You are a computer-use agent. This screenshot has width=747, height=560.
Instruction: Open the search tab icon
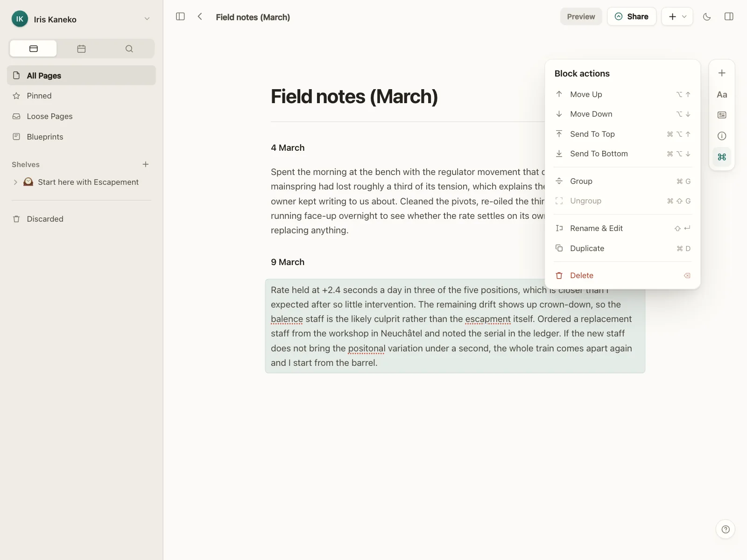[x=129, y=49]
